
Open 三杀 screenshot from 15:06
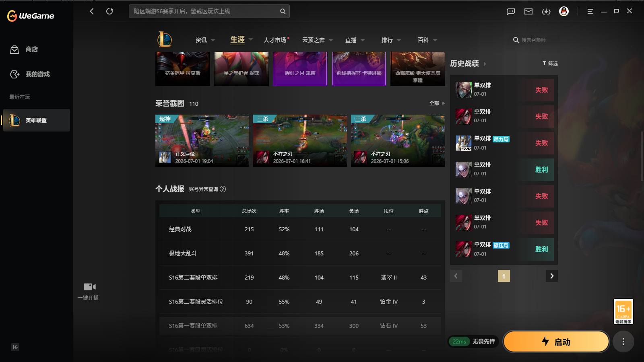click(398, 141)
